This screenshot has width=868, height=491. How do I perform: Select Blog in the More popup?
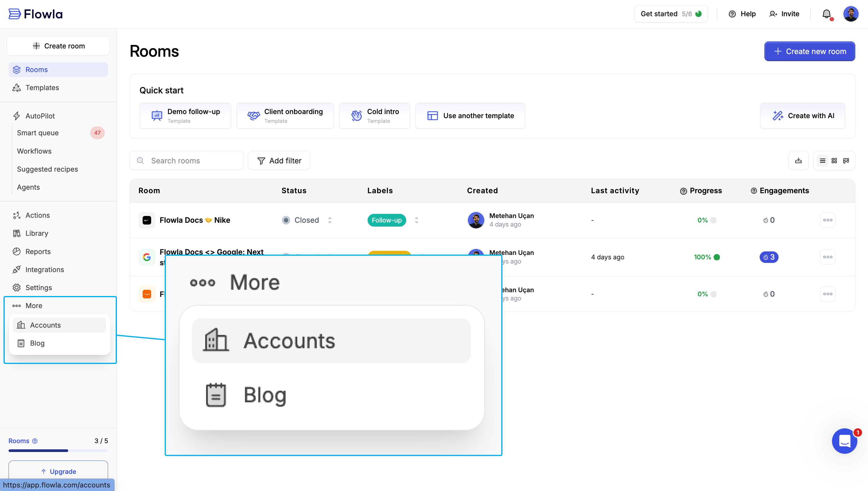point(37,343)
